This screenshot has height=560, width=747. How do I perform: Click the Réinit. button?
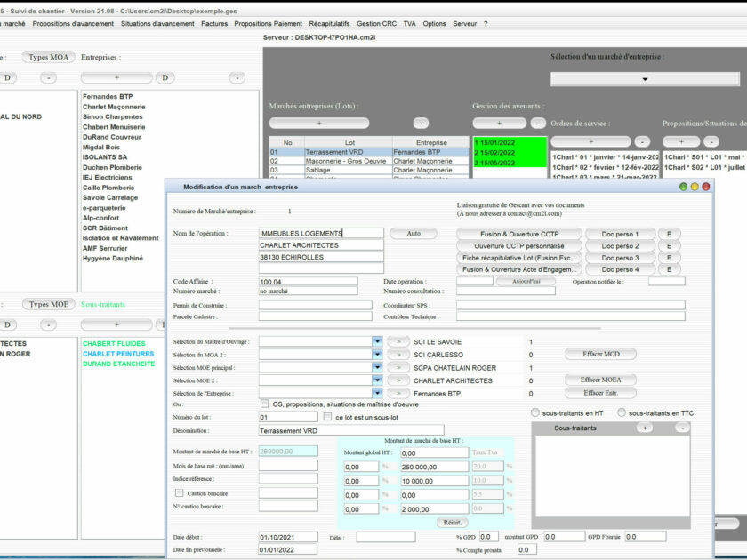(452, 523)
